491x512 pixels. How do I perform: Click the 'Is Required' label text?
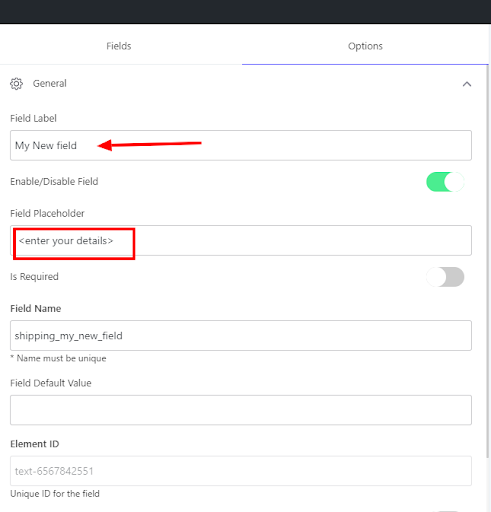[34, 276]
